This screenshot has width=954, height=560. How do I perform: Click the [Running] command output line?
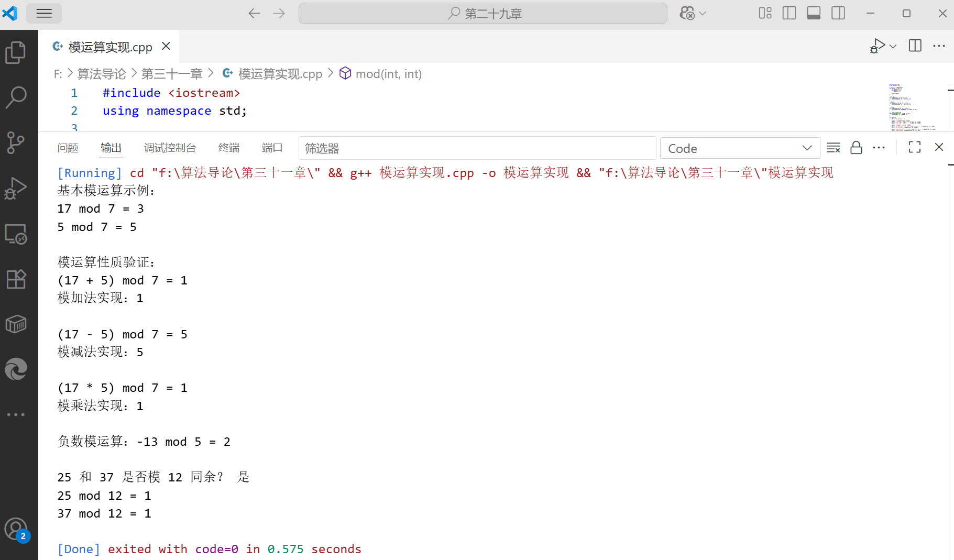coord(445,173)
